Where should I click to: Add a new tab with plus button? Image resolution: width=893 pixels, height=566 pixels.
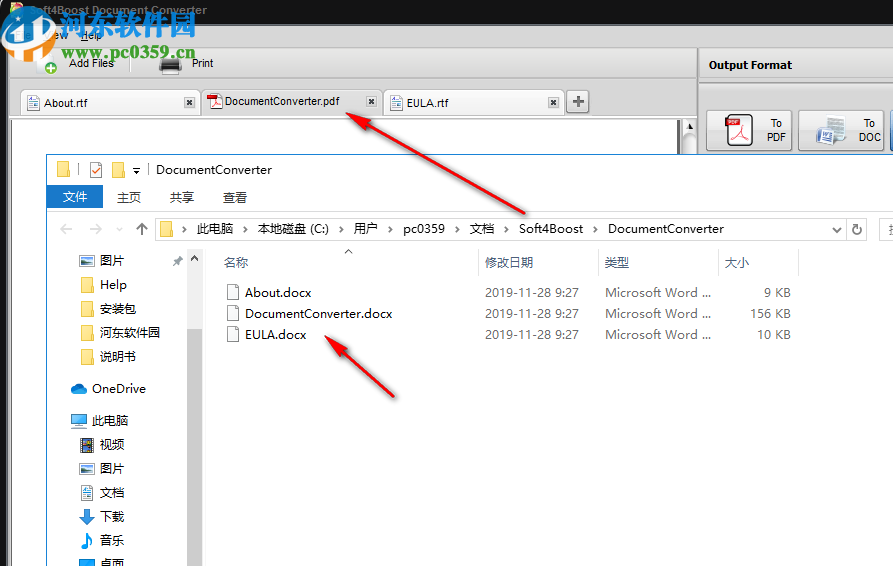coord(578,101)
